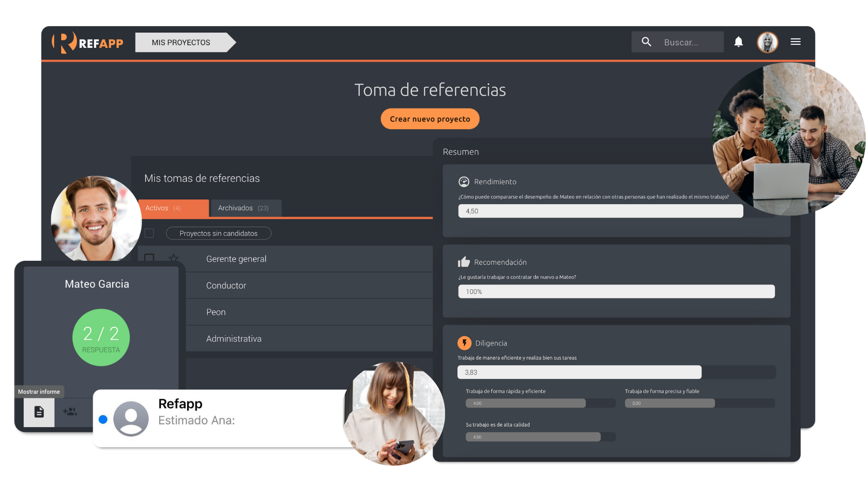Screen dimensions: 868x488
Task: Star the Gerente general project as favorite
Action: pyautogui.click(x=174, y=258)
